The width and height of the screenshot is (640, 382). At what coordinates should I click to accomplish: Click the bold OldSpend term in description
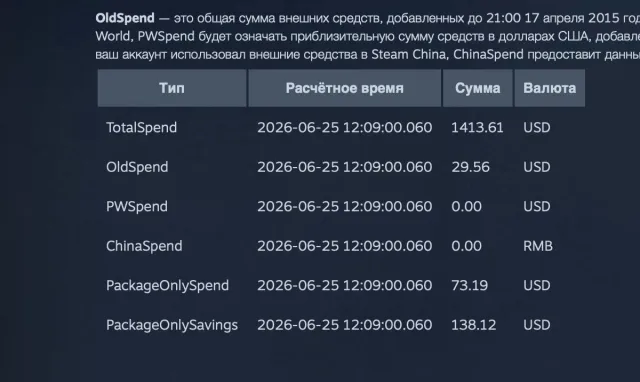[125, 18]
